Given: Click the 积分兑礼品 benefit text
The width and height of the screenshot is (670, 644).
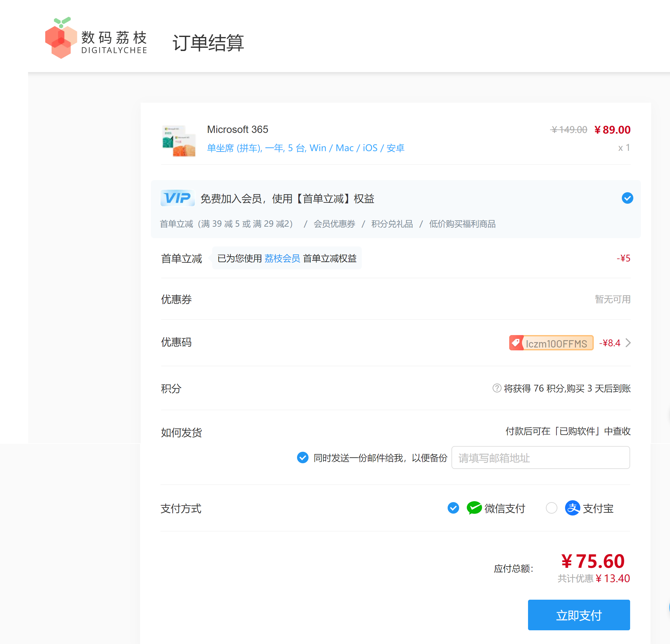Looking at the screenshot, I should click(x=392, y=224).
